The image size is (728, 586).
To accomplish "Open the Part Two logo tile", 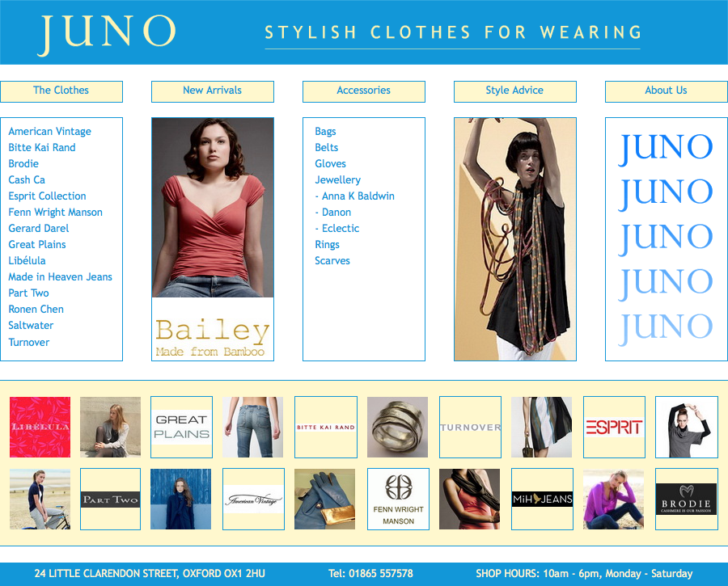I will pyautogui.click(x=110, y=499).
